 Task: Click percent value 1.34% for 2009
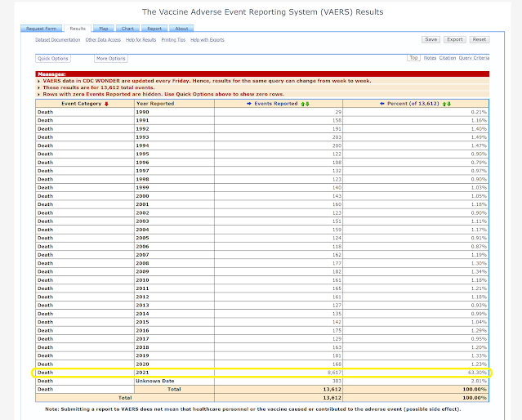click(479, 272)
